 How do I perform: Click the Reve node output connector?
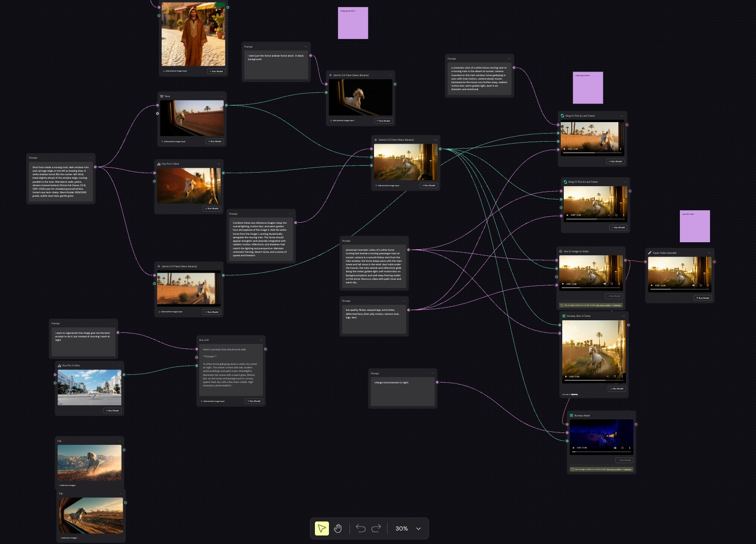pyautogui.click(x=226, y=105)
